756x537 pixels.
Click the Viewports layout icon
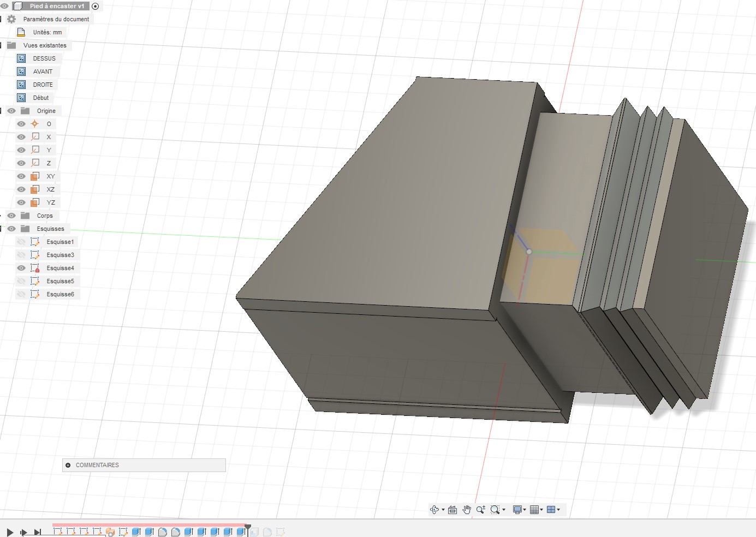click(x=551, y=510)
